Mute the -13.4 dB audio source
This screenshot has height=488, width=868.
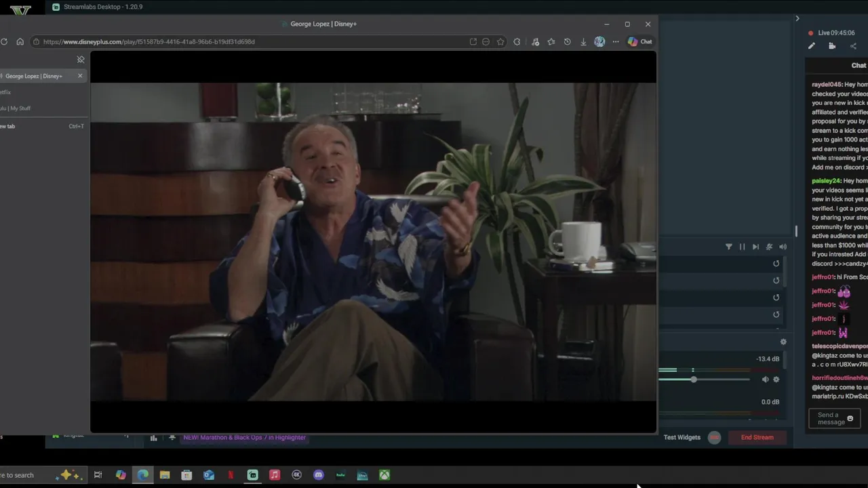click(x=765, y=380)
